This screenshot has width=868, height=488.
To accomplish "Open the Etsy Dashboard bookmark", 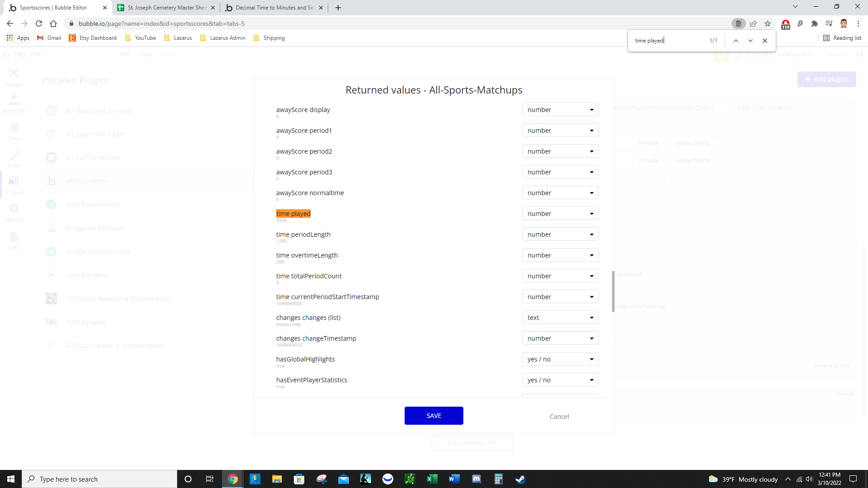I will (x=93, y=38).
